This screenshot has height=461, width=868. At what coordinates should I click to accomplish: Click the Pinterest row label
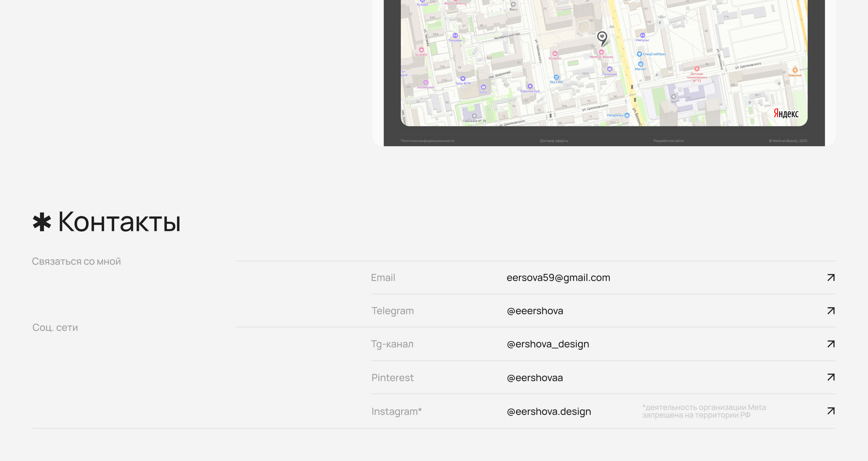(x=392, y=378)
